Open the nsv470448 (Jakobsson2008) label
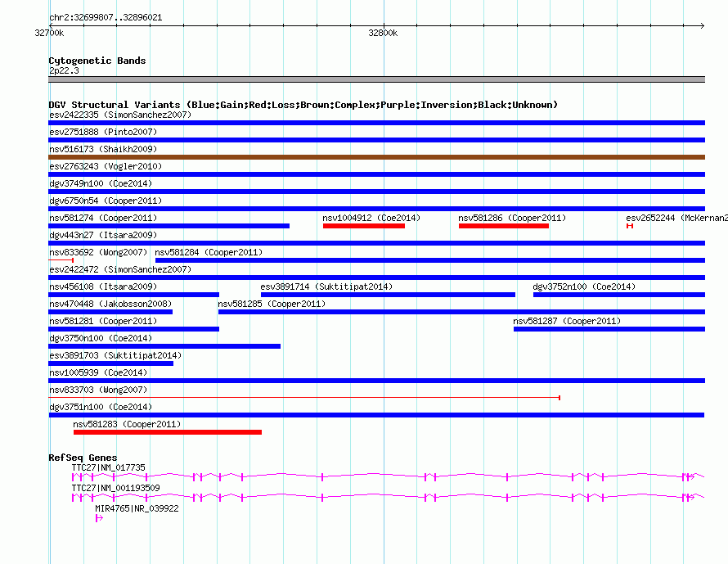This screenshot has height=564, width=728. tap(110, 304)
